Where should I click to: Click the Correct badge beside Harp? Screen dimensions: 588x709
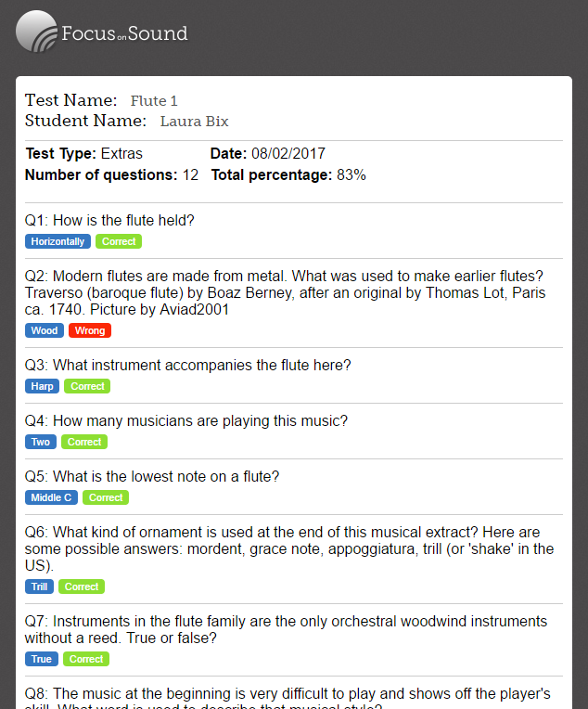[87, 386]
